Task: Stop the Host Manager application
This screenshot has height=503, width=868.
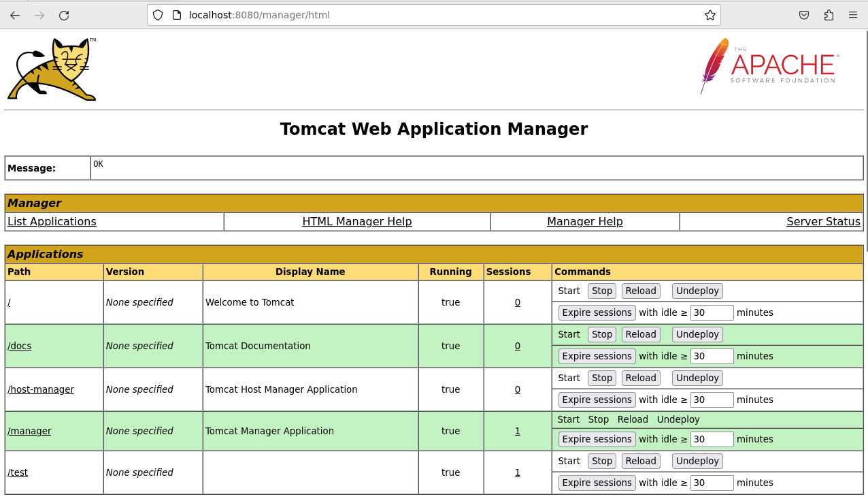Action: pyautogui.click(x=602, y=378)
